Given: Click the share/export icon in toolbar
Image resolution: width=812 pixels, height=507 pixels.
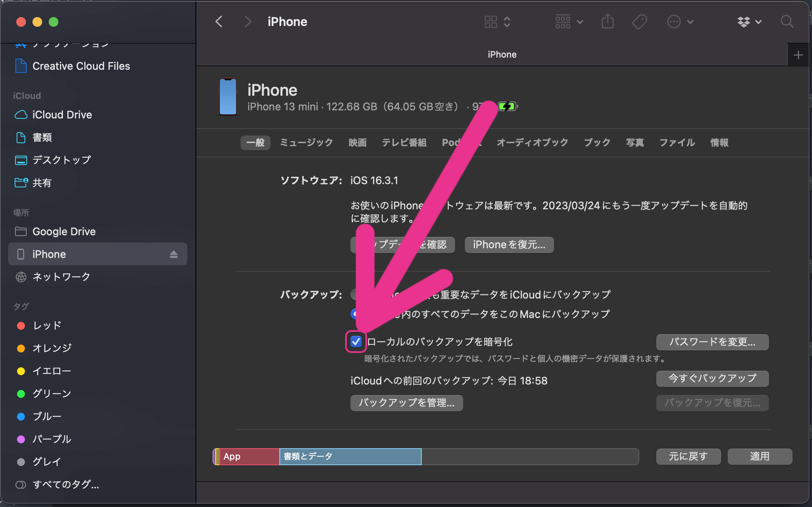Looking at the screenshot, I should click(x=608, y=22).
